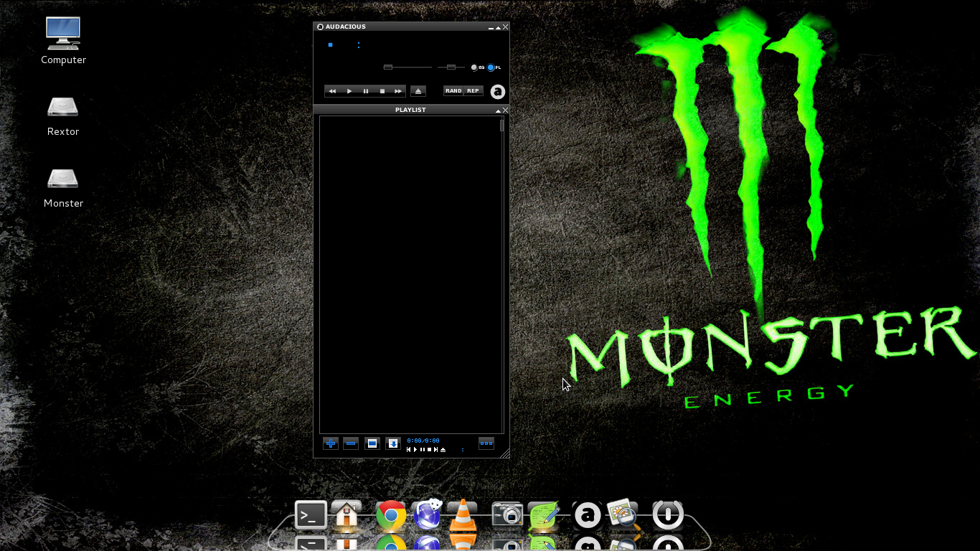Click the Audacious icon in the dock

pyautogui.click(x=588, y=515)
